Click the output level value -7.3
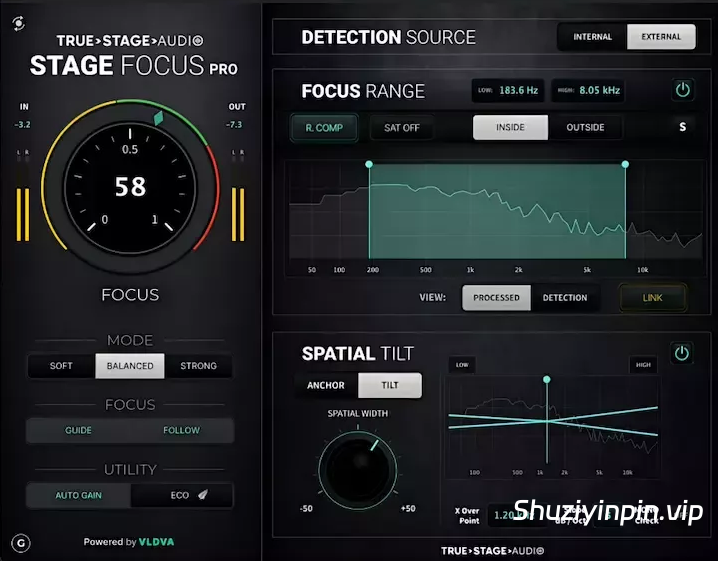Screen dimensions: 718x561 [234, 125]
